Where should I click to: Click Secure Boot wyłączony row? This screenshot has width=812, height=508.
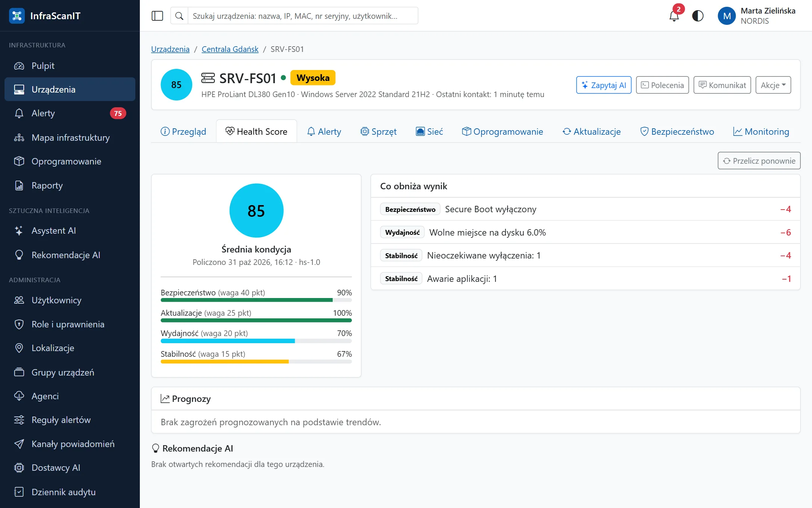[x=585, y=209]
